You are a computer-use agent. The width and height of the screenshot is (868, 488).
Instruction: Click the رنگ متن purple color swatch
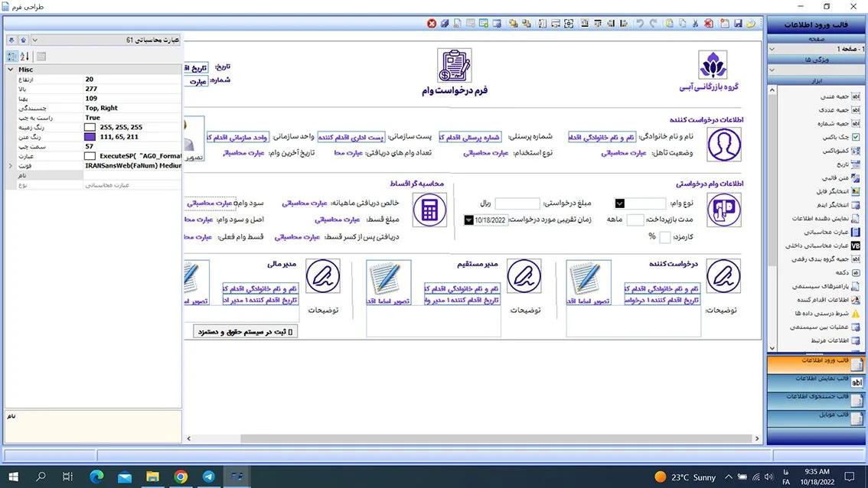pyautogui.click(x=90, y=137)
